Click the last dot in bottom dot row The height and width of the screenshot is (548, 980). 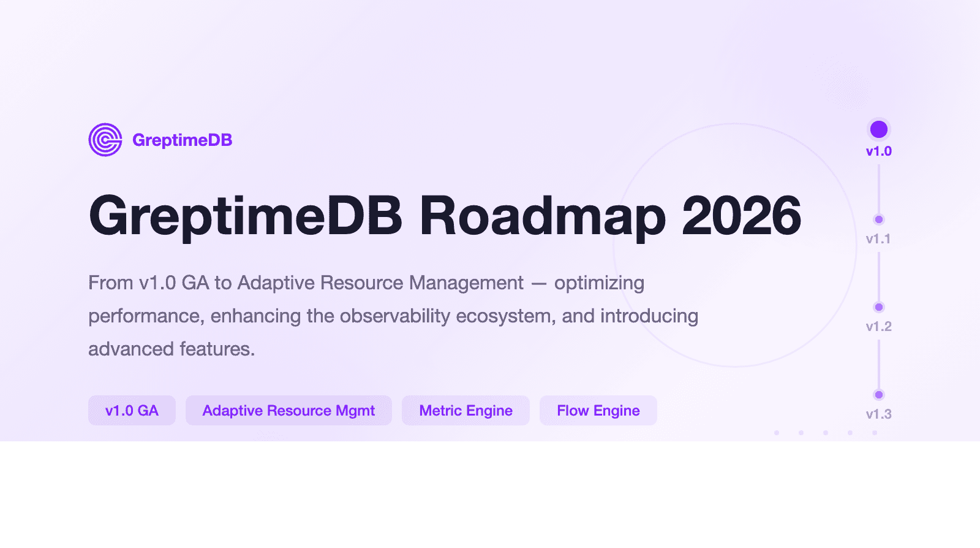point(875,433)
